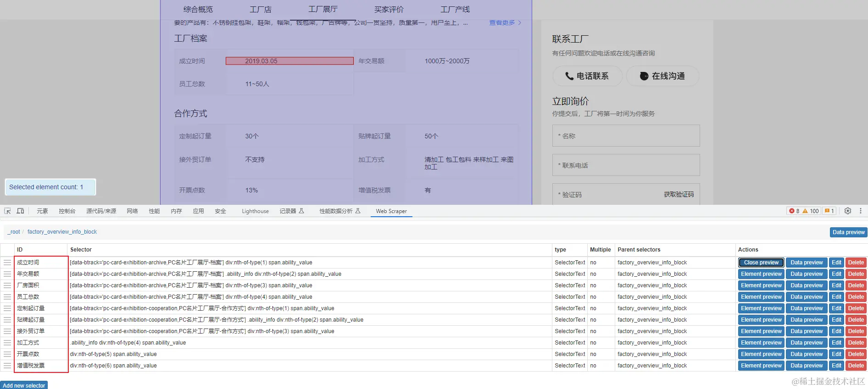868x389 pixels.
Task: Open 综合概览 page tab
Action: [x=198, y=10]
